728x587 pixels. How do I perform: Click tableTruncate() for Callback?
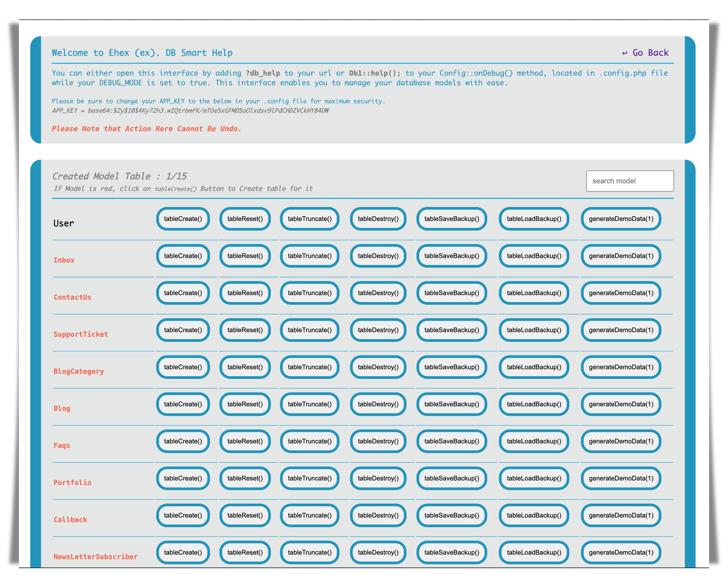coord(310,516)
